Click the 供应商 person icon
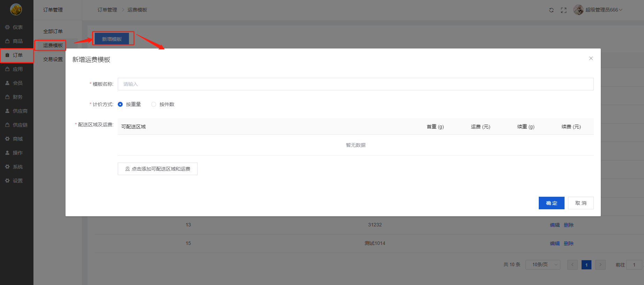 pos(7,111)
